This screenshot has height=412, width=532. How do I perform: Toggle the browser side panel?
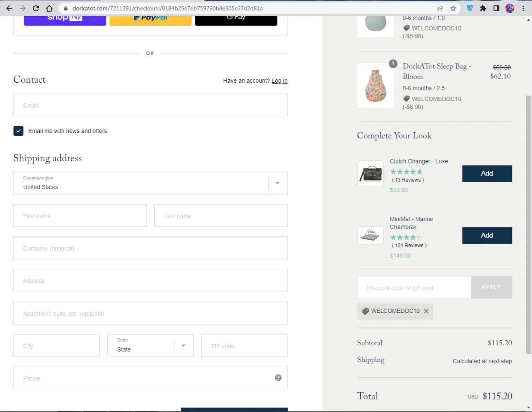(x=496, y=8)
